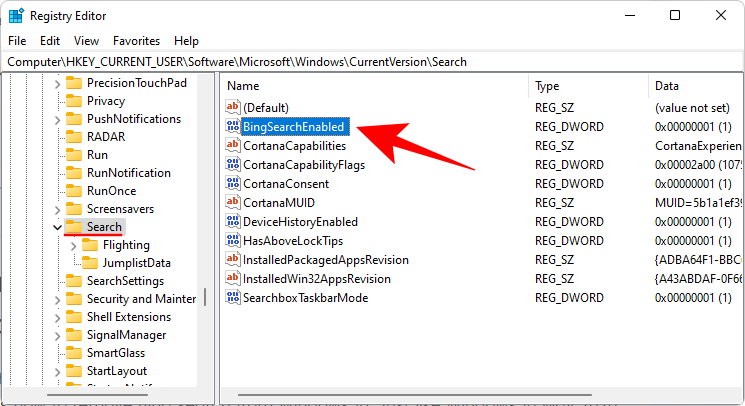Click the registry path address bar
Screen dimensions: 745x406
pos(372,62)
